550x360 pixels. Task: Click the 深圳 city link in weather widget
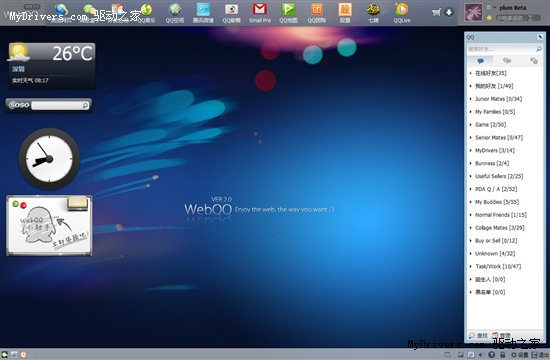(18, 69)
